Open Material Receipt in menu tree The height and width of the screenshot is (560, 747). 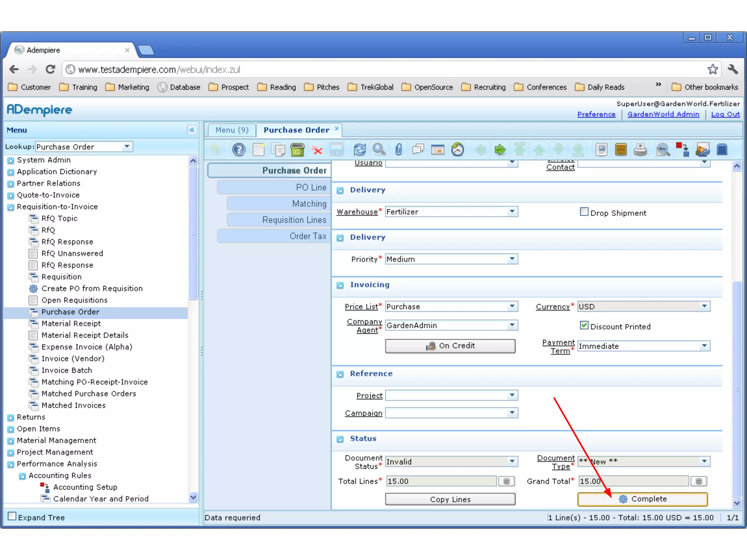pos(71,323)
